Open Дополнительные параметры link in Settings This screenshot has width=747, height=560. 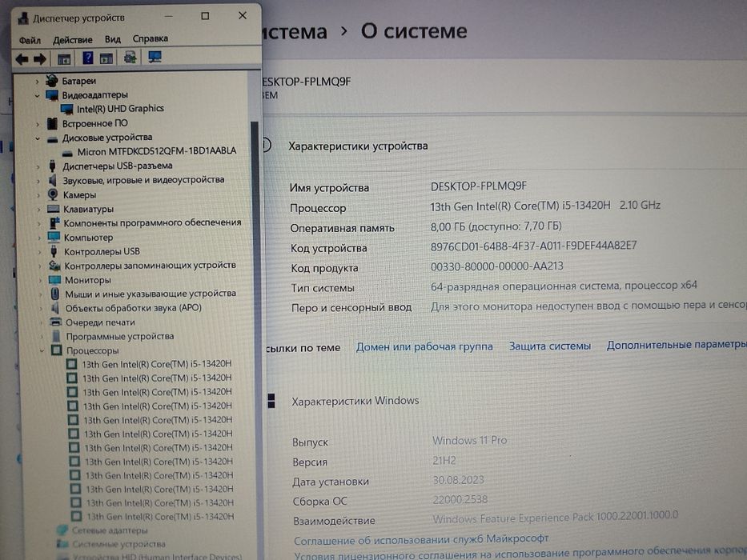point(677,344)
